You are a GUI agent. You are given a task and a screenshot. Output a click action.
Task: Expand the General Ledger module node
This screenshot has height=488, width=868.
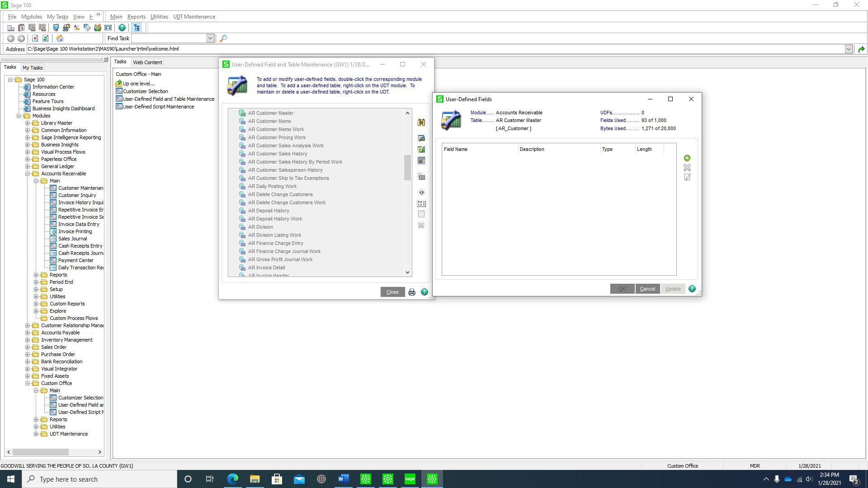click(x=28, y=166)
